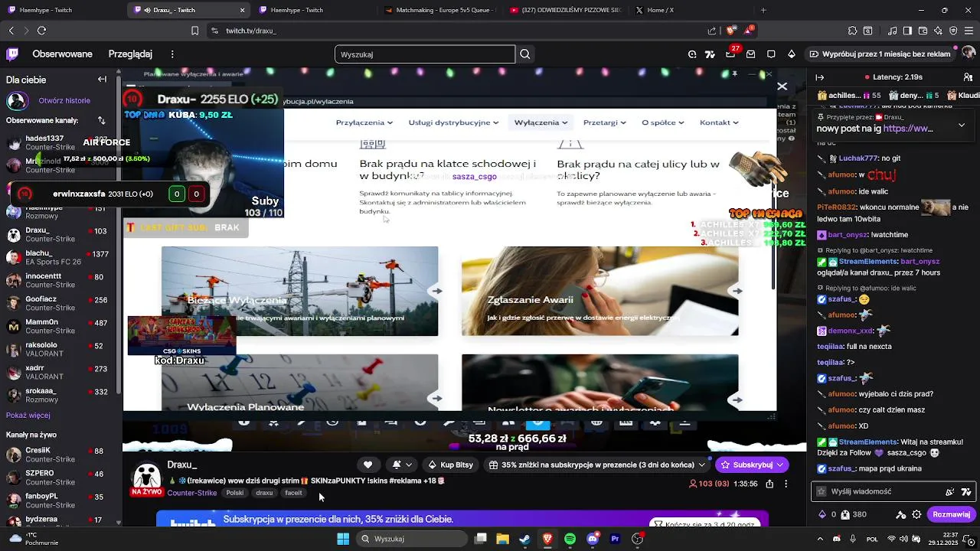
Task: Open the Twitch home logo
Action: pyautogui.click(x=12, y=54)
